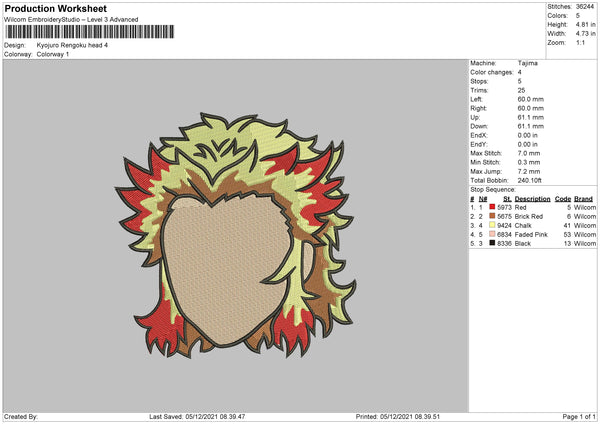Image resolution: width=600 pixels, height=424 pixels.
Task: Click the 'Colorway 1' value
Action: 53,54
